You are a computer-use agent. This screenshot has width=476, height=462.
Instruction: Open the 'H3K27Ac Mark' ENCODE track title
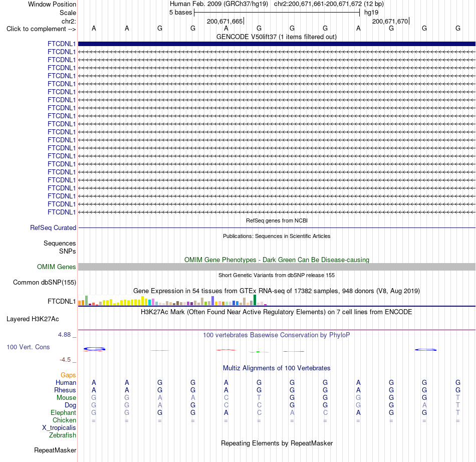click(x=277, y=312)
